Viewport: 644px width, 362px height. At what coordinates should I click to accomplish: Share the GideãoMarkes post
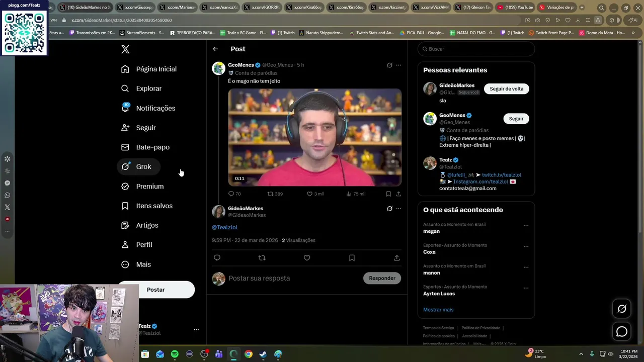[x=396, y=258]
